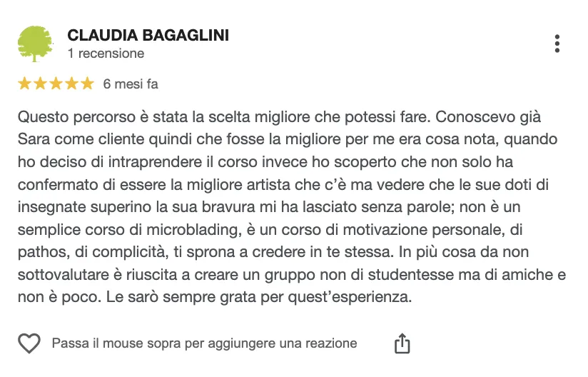Open the three-dot review options menu
588x377 pixels.
click(x=557, y=44)
